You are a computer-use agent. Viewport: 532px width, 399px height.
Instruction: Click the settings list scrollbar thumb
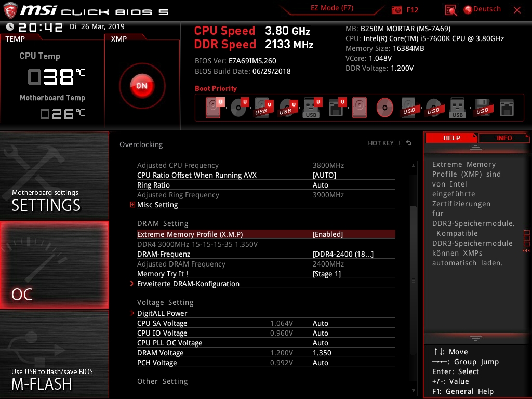click(x=413, y=280)
